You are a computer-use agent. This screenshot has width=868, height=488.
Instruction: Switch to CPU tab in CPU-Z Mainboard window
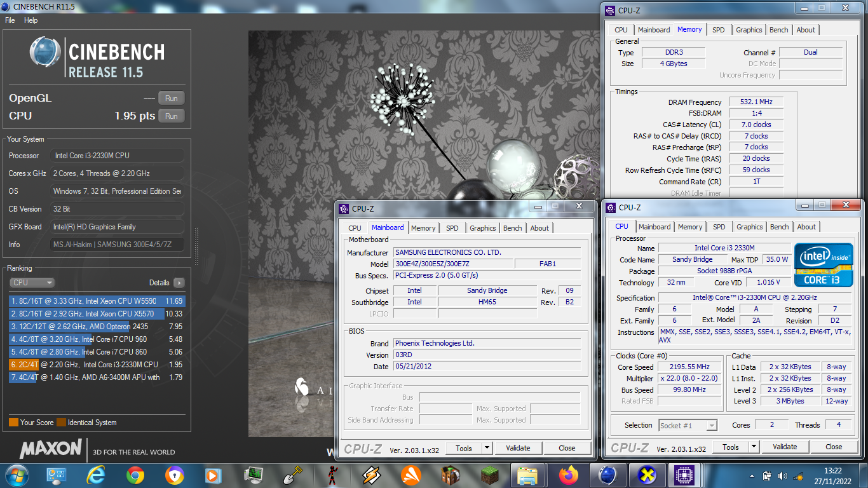(355, 228)
